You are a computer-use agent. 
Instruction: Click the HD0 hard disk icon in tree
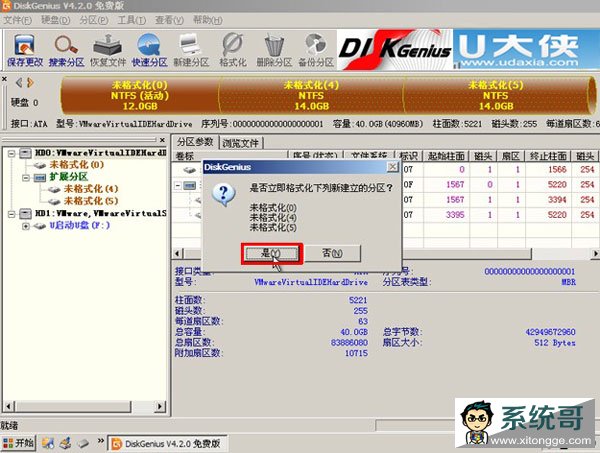25,153
